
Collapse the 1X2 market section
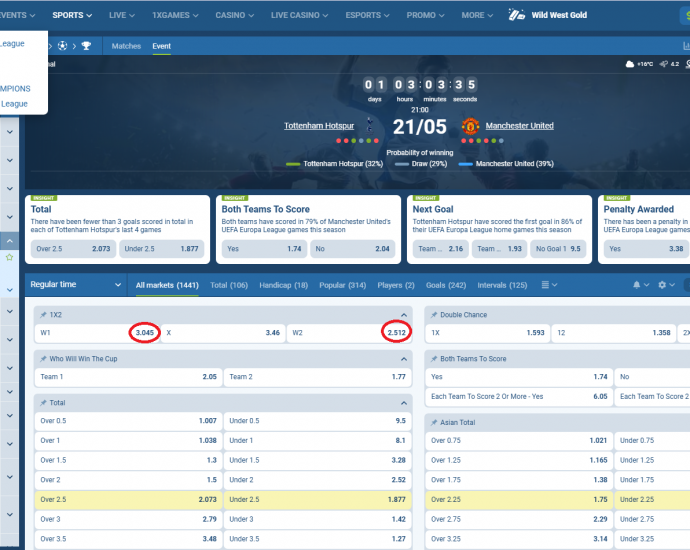coord(404,315)
